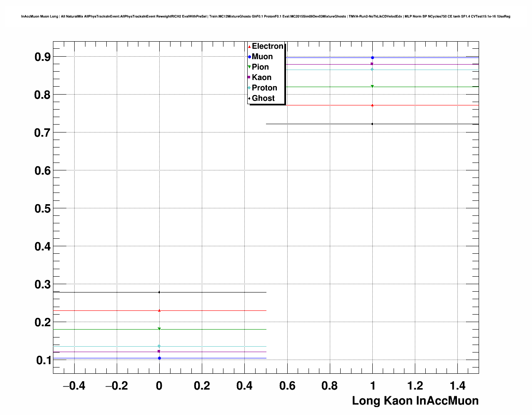Click the 0.8 label on the x-axis

(330, 386)
